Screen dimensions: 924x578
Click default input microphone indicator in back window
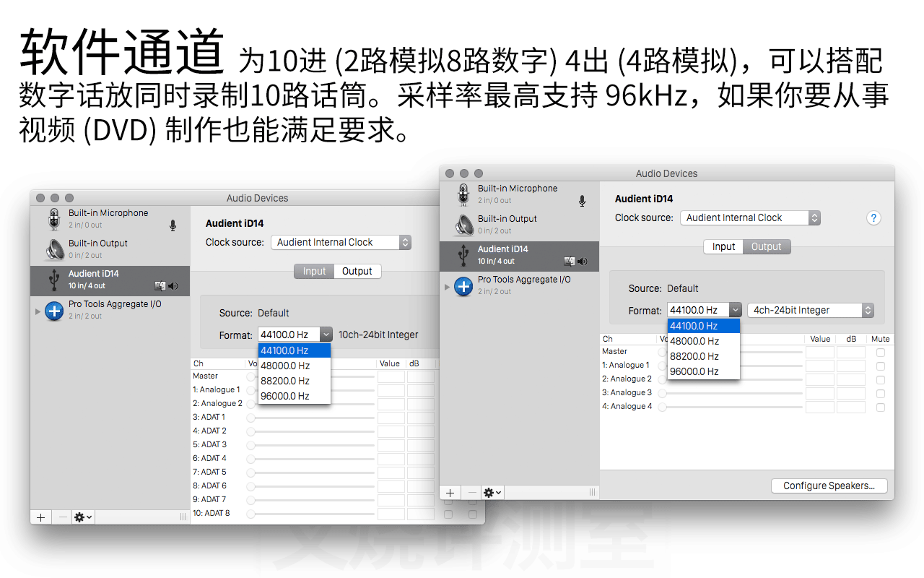click(173, 225)
